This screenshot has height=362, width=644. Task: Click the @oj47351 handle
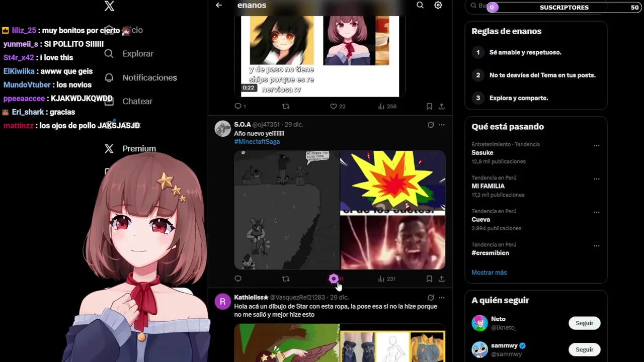point(266,125)
